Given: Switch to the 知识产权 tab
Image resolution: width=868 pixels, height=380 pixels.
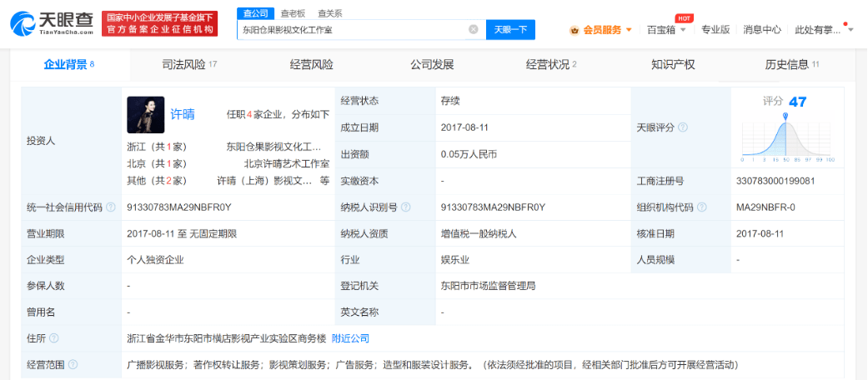Looking at the screenshot, I should 673,64.
